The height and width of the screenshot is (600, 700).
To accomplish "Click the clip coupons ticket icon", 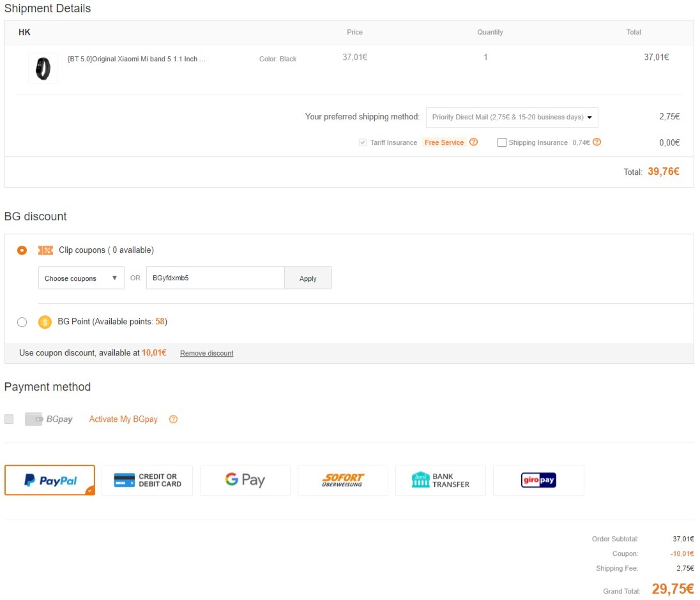I will pyautogui.click(x=45, y=250).
